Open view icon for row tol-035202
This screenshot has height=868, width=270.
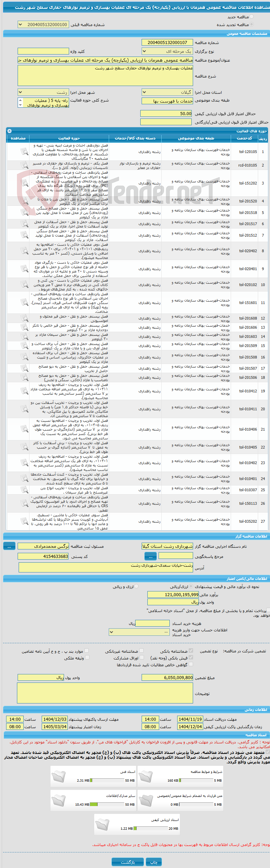(24, 521)
